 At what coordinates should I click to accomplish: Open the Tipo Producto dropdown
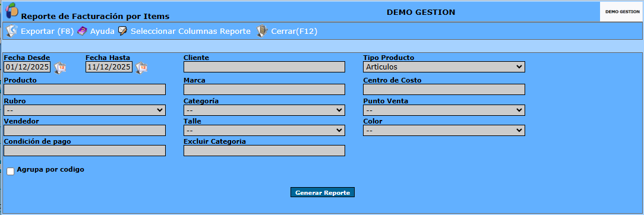click(444, 67)
